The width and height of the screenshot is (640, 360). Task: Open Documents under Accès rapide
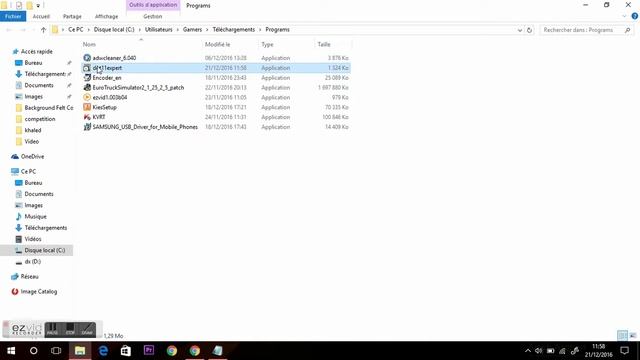tap(39, 85)
